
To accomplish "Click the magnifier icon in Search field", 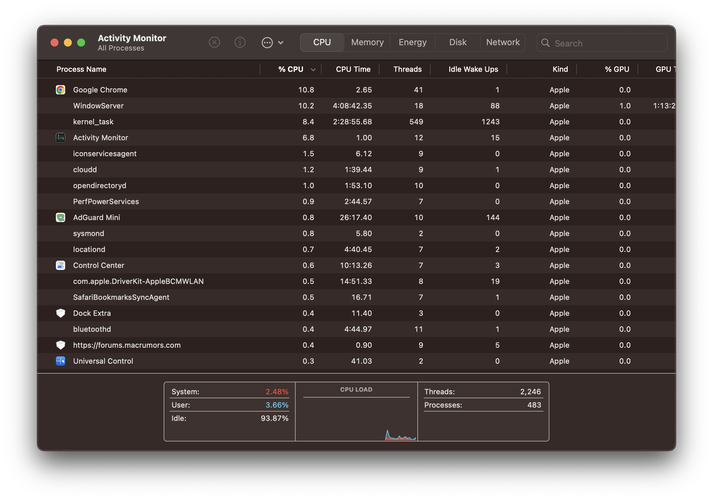I will point(545,43).
